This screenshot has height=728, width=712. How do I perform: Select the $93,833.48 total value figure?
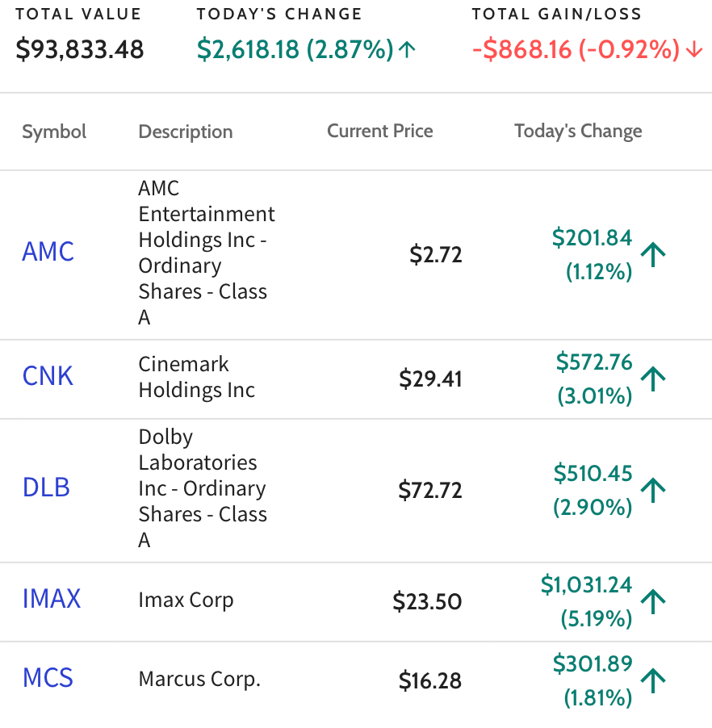point(80,50)
